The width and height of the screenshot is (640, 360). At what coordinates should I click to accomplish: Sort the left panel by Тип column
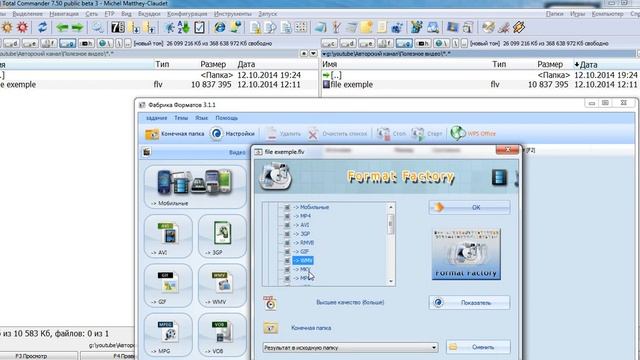click(162, 64)
